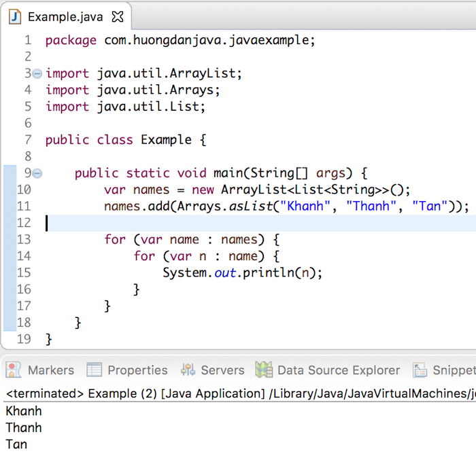Image resolution: width=476 pixels, height=462 pixels.
Task: Click the Snippets view icon
Action: [420, 370]
